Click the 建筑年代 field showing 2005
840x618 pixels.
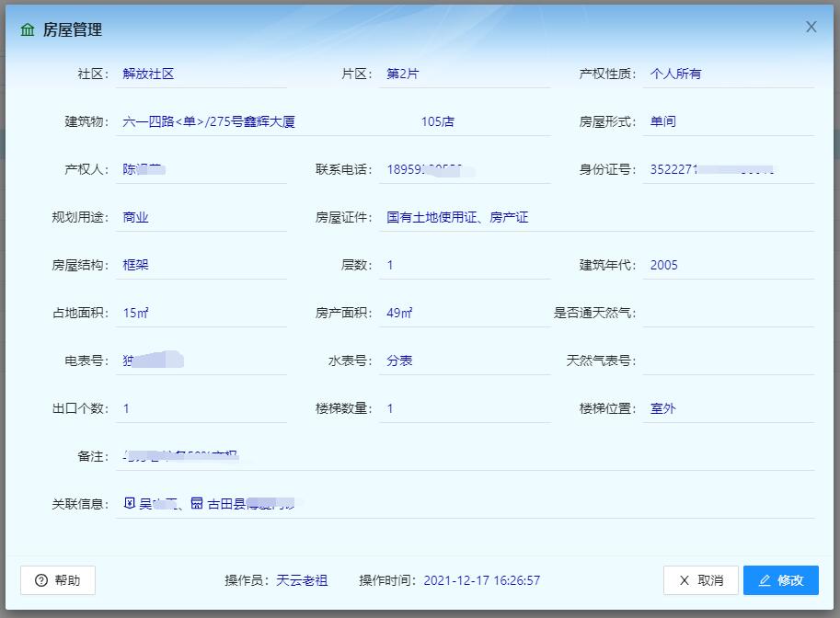(728, 265)
